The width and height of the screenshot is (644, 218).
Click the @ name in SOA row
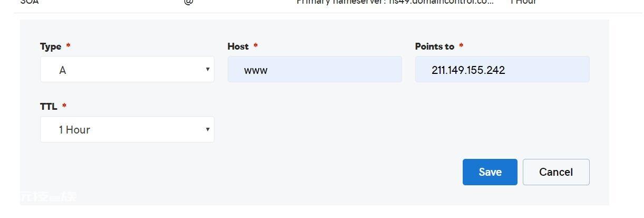[x=188, y=2]
